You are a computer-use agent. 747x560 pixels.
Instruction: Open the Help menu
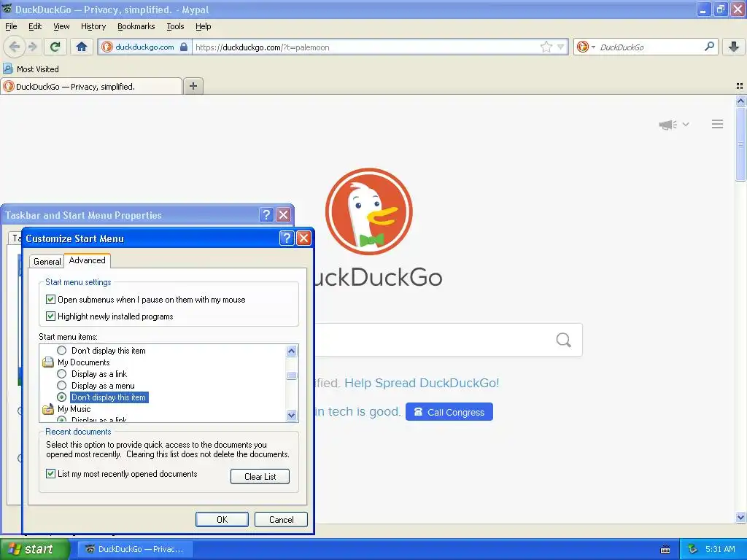(204, 26)
